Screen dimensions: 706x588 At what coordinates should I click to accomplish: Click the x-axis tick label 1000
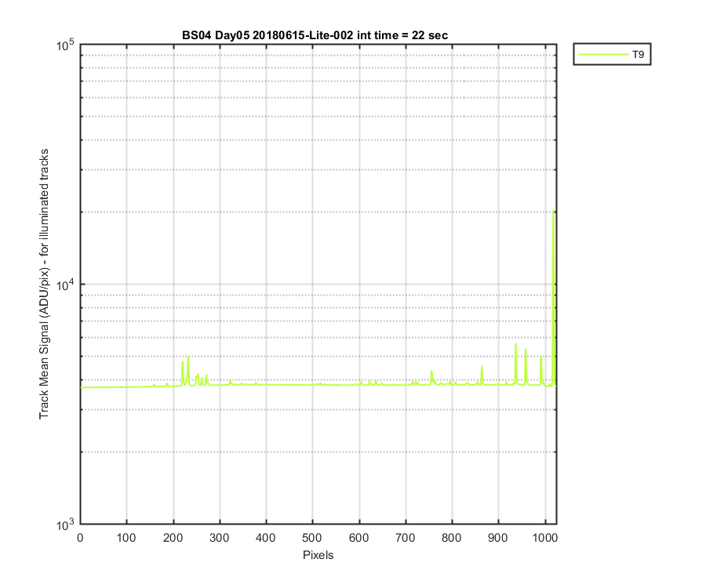(x=545, y=538)
